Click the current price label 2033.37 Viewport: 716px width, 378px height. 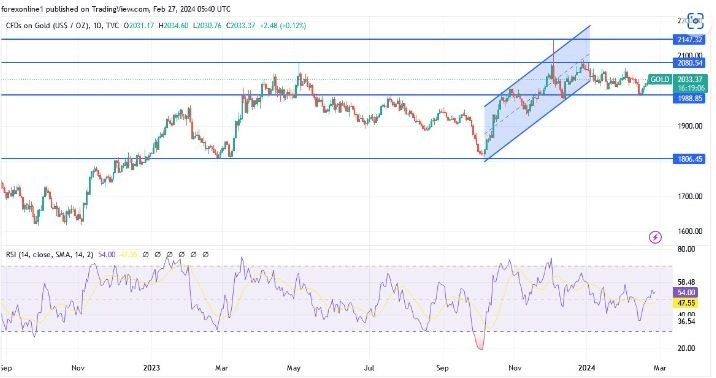[x=690, y=79]
